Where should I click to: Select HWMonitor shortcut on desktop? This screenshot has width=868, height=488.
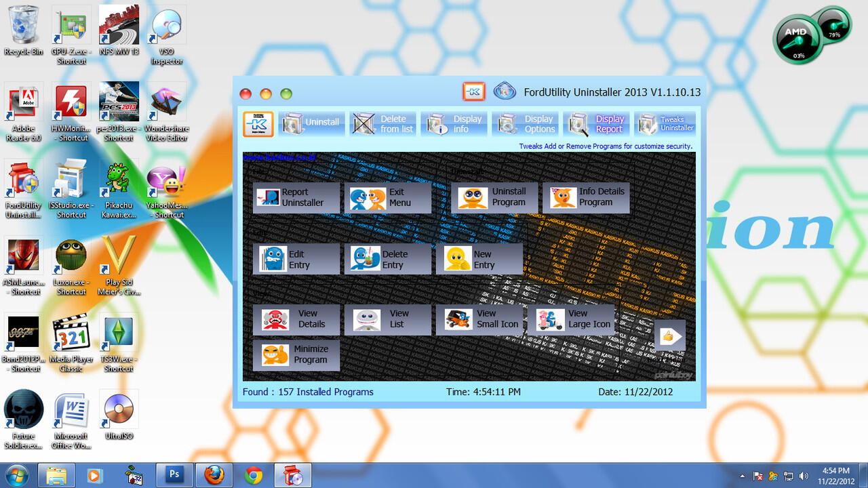pyautogui.click(x=71, y=112)
